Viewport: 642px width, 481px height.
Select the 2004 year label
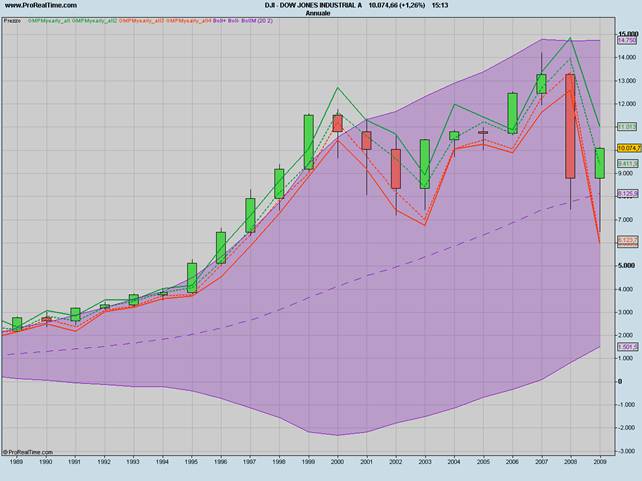454,462
